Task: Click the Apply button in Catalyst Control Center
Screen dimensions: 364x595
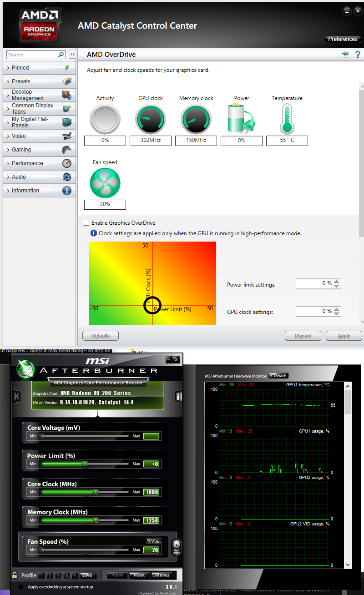Action: [x=344, y=336]
